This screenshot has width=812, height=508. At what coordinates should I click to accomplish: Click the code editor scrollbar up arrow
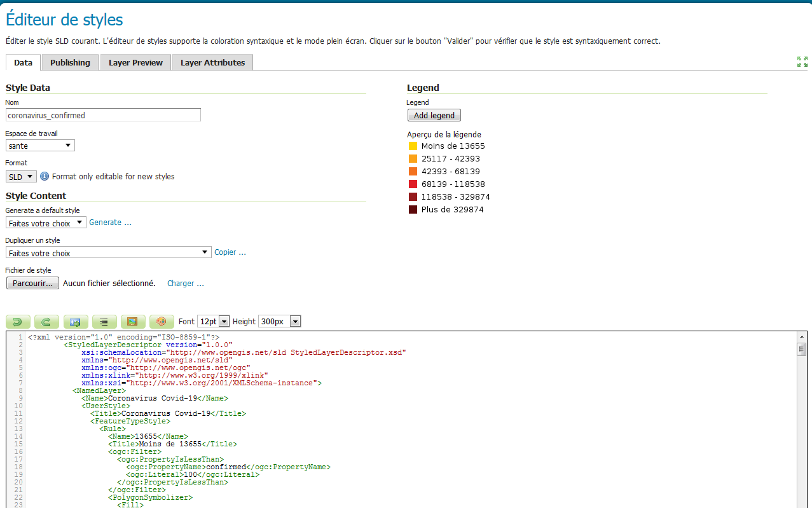tap(802, 336)
